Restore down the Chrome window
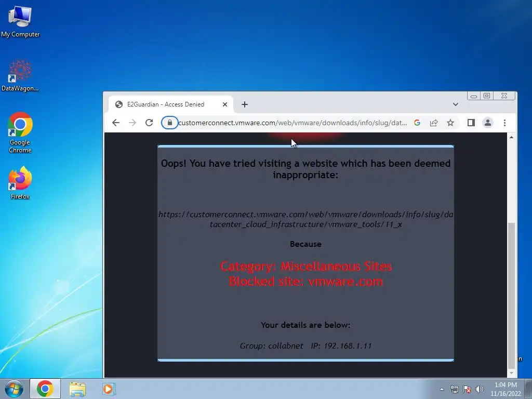Screen dimensions: 532x399 coord(486,96)
